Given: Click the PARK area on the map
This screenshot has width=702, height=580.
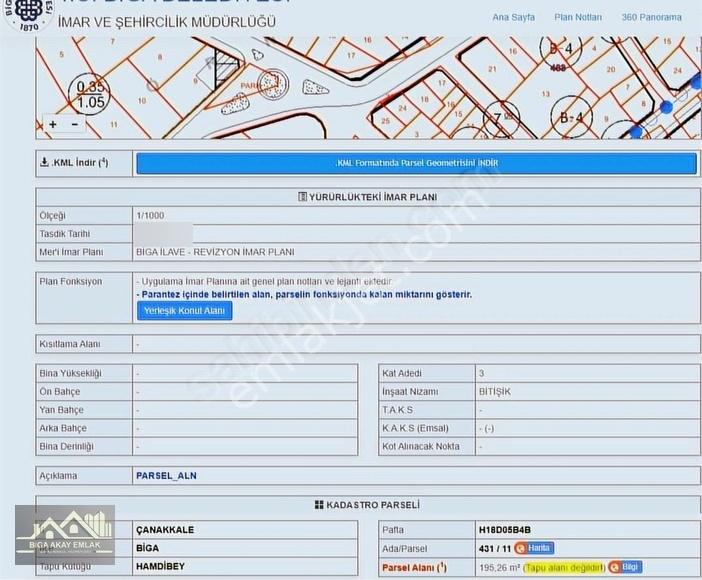Looking at the screenshot, I should coord(249,85).
